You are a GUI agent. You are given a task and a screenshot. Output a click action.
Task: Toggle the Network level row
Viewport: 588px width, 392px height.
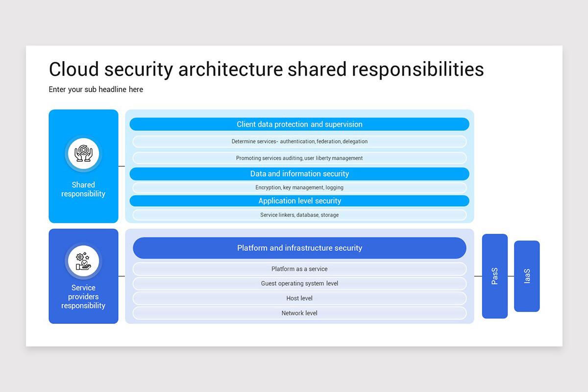pos(299,313)
